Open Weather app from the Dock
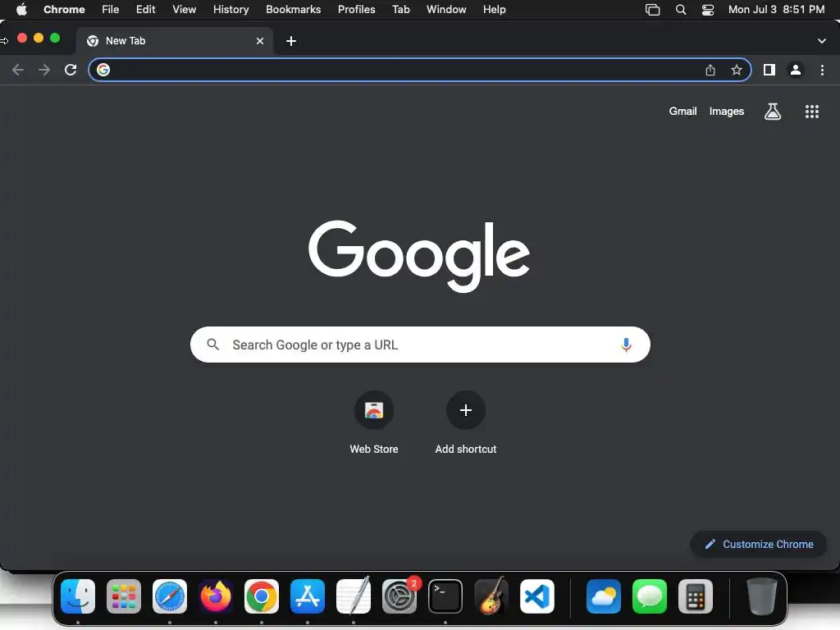This screenshot has width=840, height=630. point(603,596)
